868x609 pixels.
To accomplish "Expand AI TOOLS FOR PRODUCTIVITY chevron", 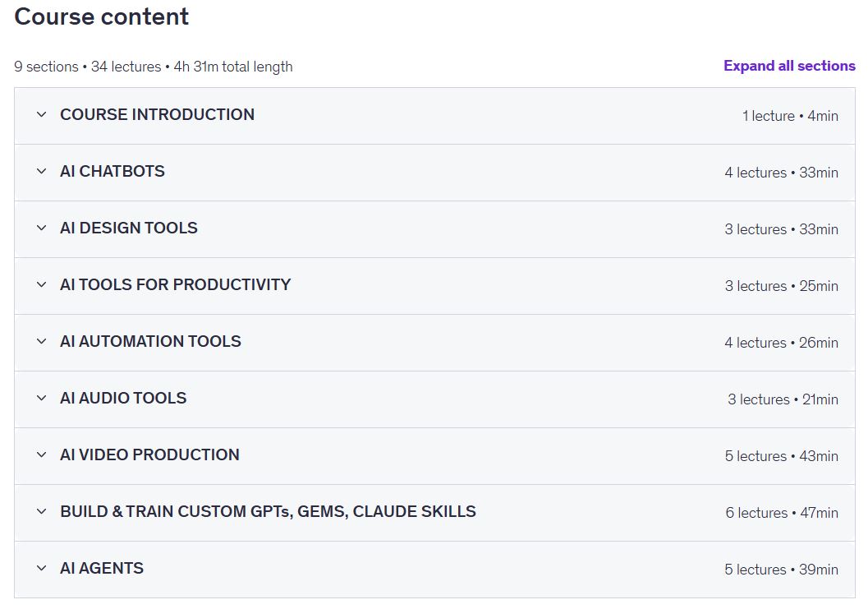I will [42, 285].
